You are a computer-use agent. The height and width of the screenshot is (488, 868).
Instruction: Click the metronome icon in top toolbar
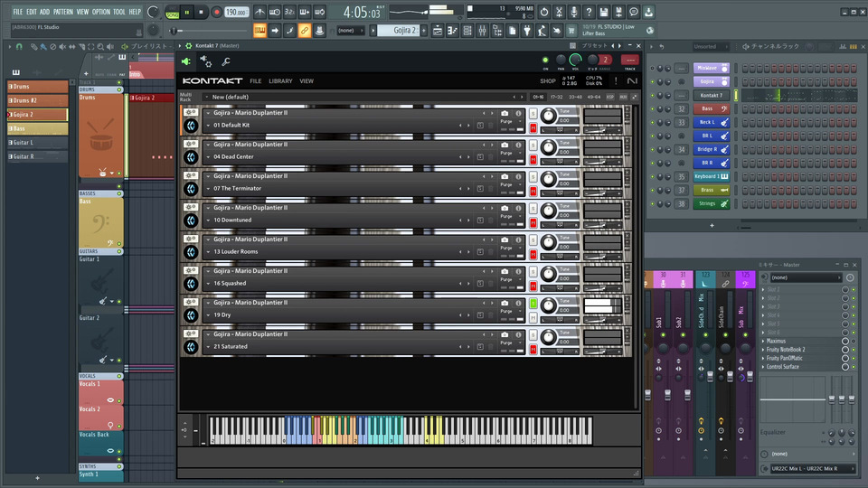[x=259, y=12]
